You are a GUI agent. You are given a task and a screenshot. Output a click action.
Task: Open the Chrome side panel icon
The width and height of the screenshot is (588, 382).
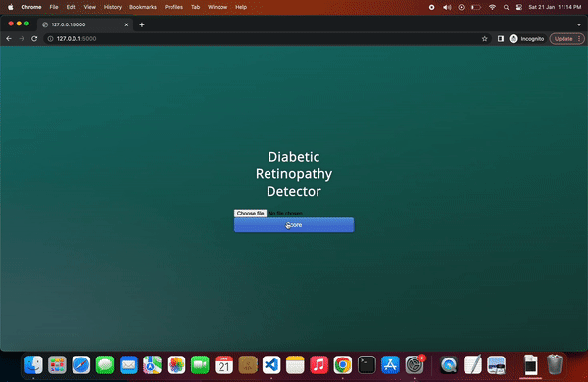pos(501,39)
